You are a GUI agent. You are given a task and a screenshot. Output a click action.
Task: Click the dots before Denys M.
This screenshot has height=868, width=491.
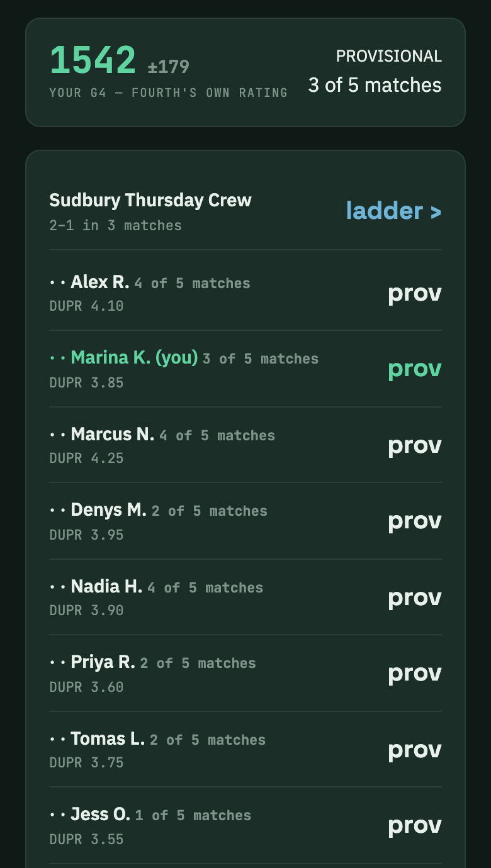(x=58, y=511)
